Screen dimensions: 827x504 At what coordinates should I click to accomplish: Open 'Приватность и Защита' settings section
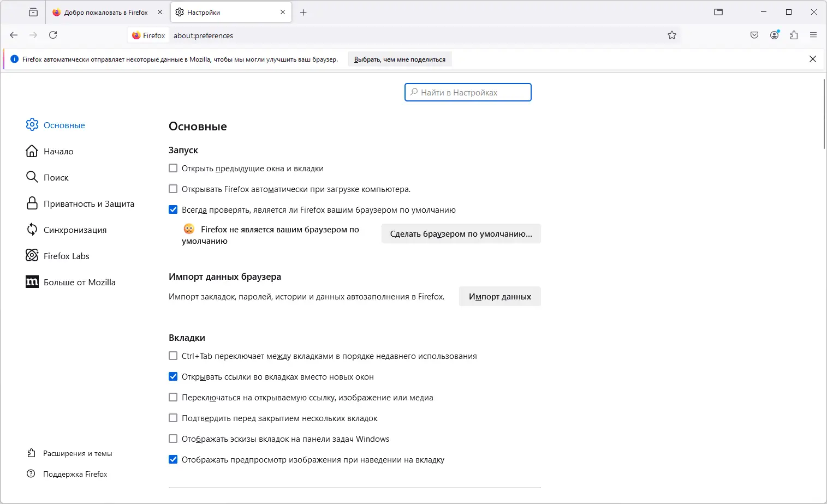[88, 203]
